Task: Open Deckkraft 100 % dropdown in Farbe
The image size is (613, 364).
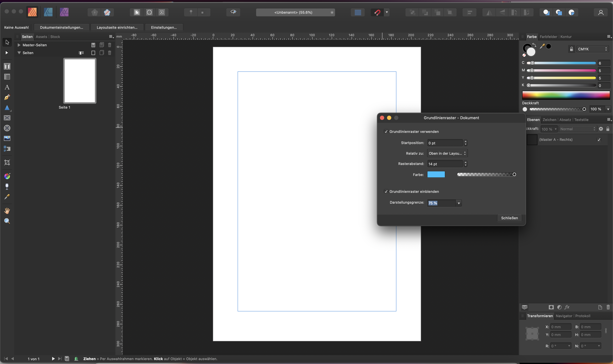Action: point(608,109)
